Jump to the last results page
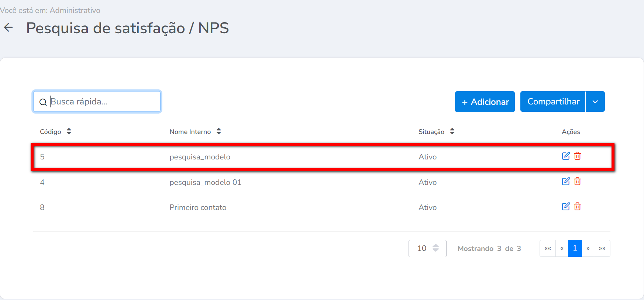Viewport: 644px width, 300px height. pos(602,248)
